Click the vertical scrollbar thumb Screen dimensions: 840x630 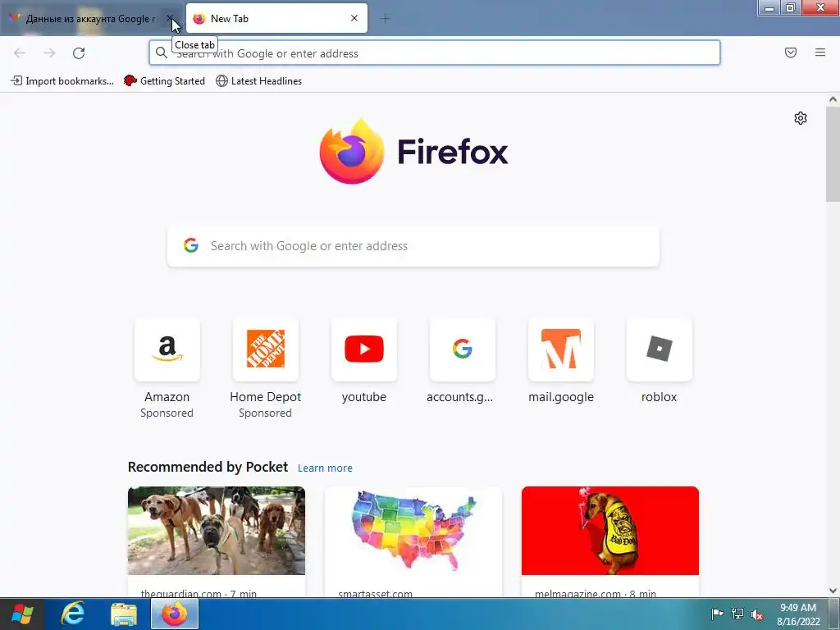[833, 153]
